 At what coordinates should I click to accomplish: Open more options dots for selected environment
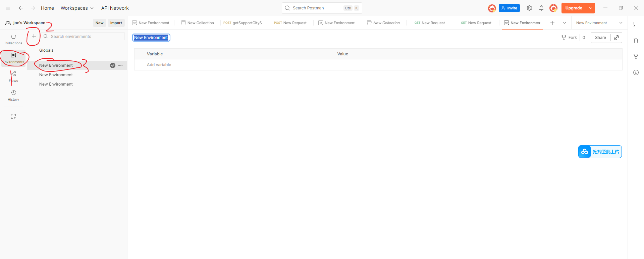(121, 65)
